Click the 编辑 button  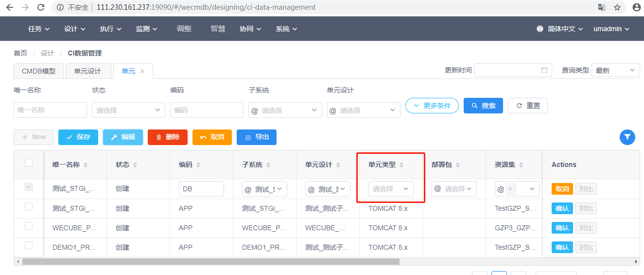click(x=123, y=137)
